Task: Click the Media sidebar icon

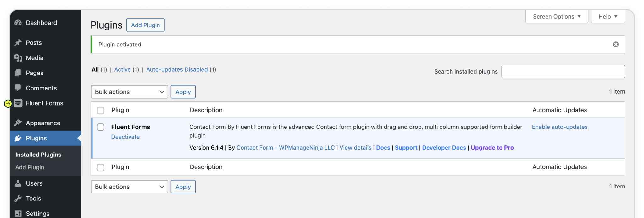Action: point(18,58)
